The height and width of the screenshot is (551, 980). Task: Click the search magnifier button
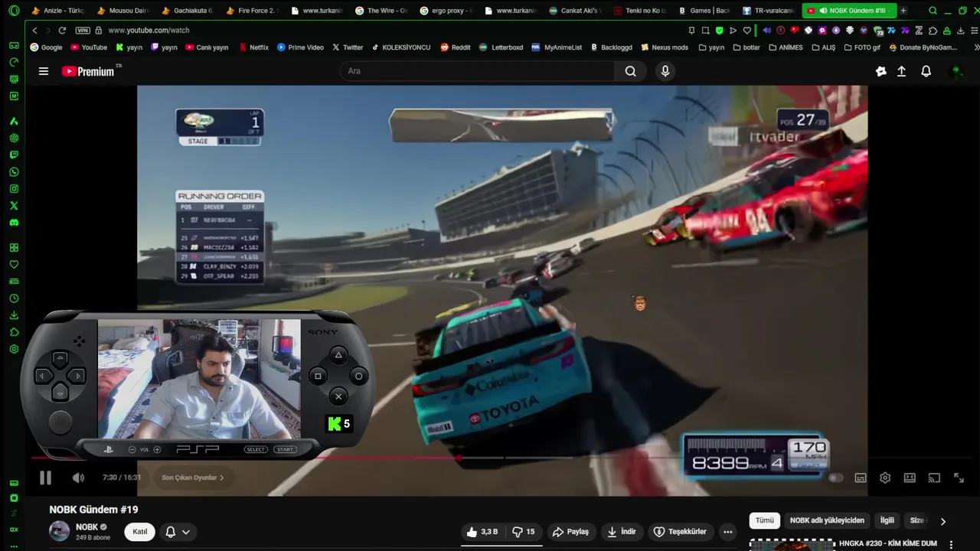point(630,71)
